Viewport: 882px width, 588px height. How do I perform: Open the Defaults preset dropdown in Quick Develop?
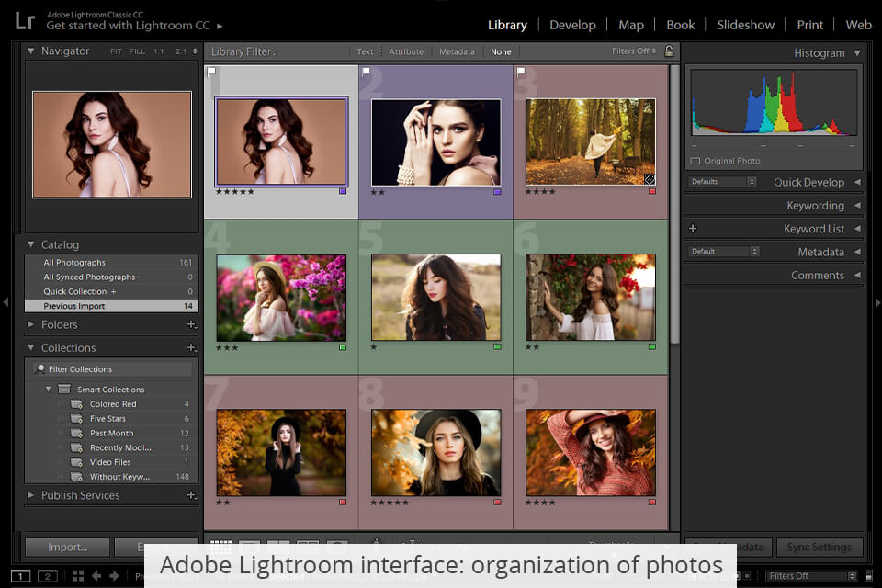pyautogui.click(x=722, y=181)
